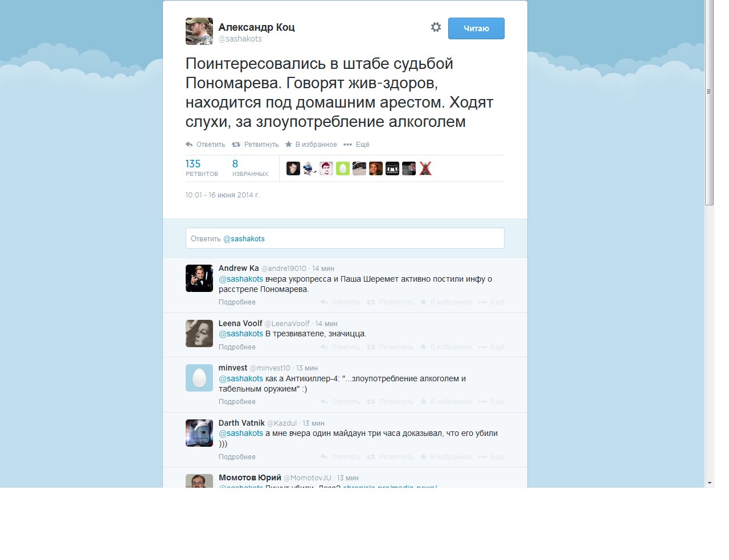Open the hockey player retweeter avatar
This screenshot has width=729, height=560.
310,168
